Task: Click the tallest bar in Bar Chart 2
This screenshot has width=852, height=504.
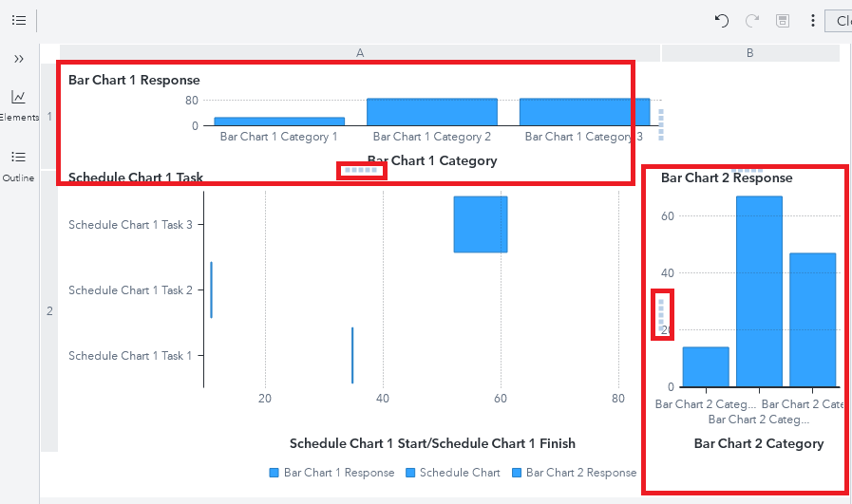Action: point(759,290)
